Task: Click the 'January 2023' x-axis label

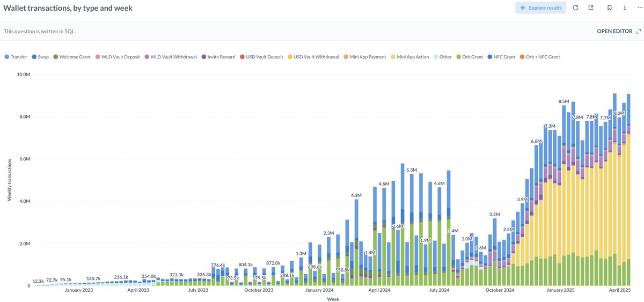Action: 79,290
